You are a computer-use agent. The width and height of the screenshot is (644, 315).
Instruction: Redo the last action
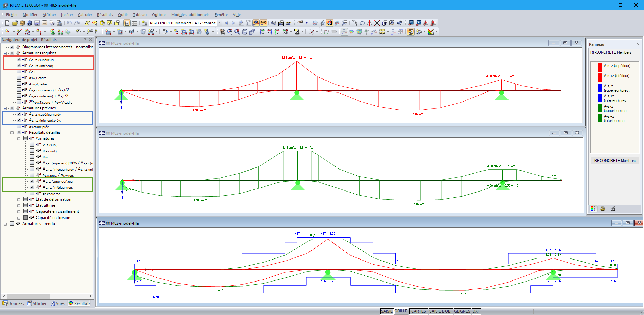point(77,23)
